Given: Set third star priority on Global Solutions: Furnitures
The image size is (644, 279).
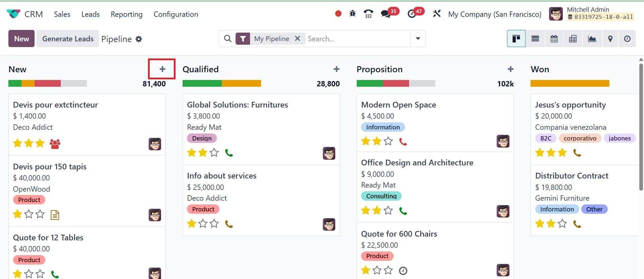Looking at the screenshot, I should point(214,153).
